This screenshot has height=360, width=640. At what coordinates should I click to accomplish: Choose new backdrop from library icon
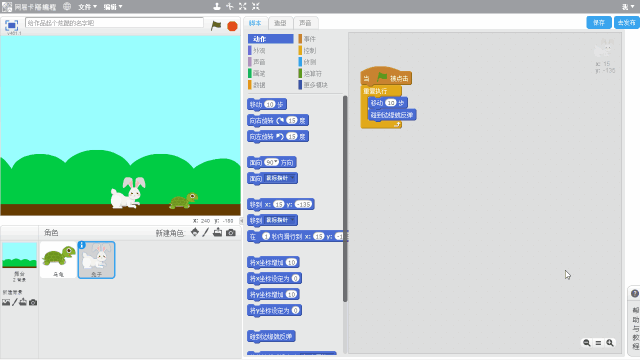pos(6,302)
